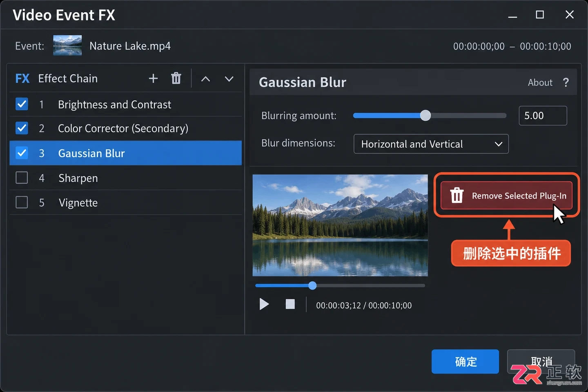Click the FX icon beside Effect Chain
Viewport: 588px width, 392px height.
[x=22, y=78]
